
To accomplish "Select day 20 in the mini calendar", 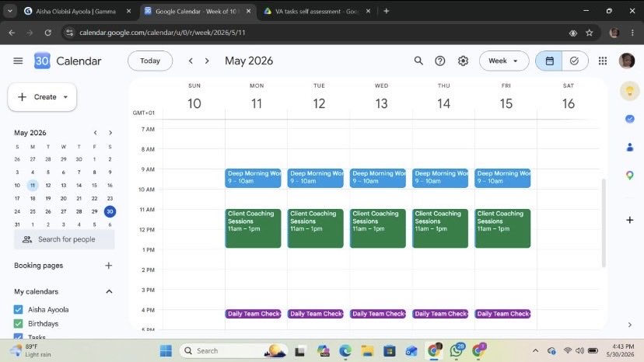I will [x=63, y=198].
